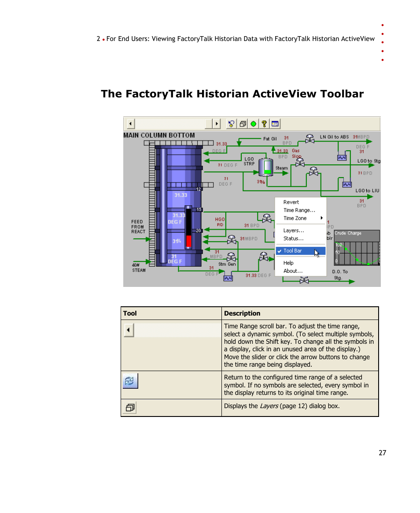420x513 pixels.
Task: Click the blue window icon ending the toolbar
Action: 275,124
